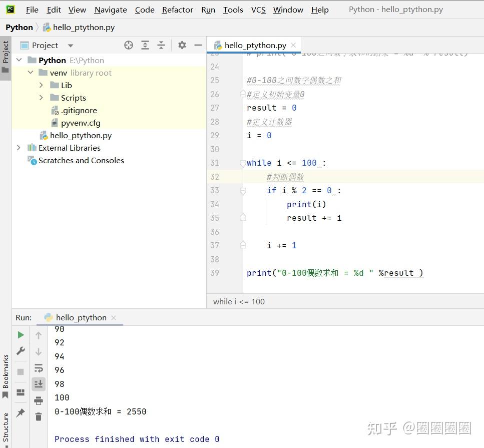Viewport: 484px width, 448px height.
Task: Edit run configuration via the wrench icon
Action: pyautogui.click(x=20, y=351)
